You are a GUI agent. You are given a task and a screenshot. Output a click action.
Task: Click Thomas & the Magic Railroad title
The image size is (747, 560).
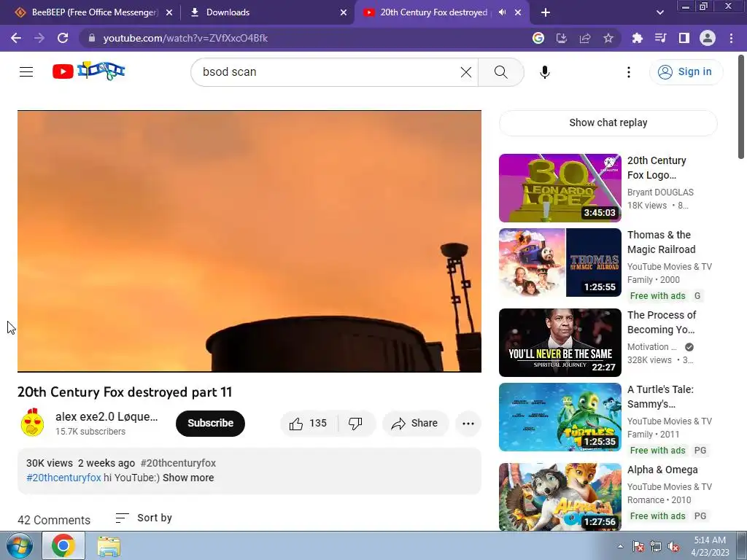661,242
